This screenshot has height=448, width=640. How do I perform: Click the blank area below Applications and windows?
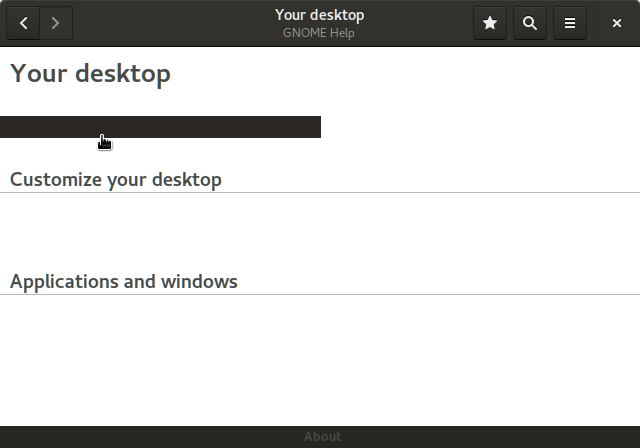coord(320,359)
